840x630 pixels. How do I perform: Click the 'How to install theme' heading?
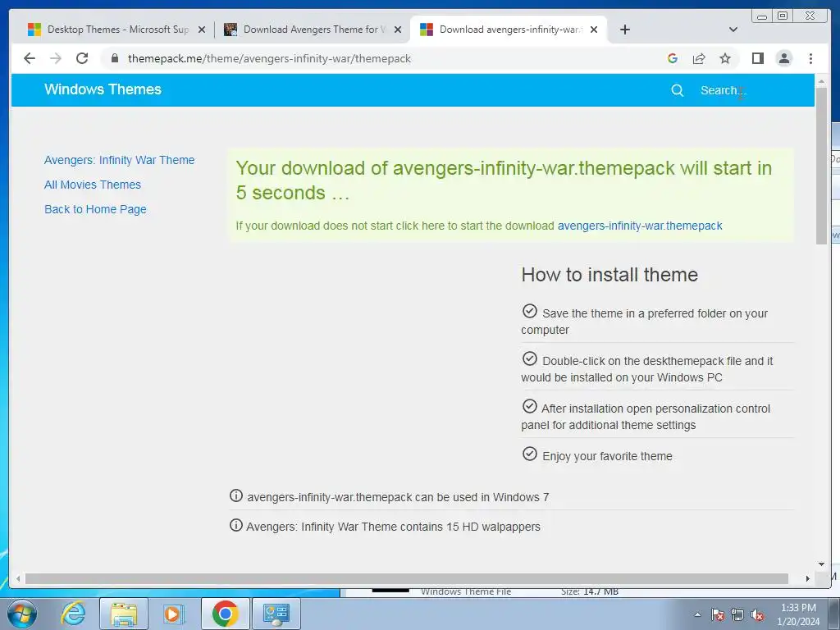pos(609,275)
